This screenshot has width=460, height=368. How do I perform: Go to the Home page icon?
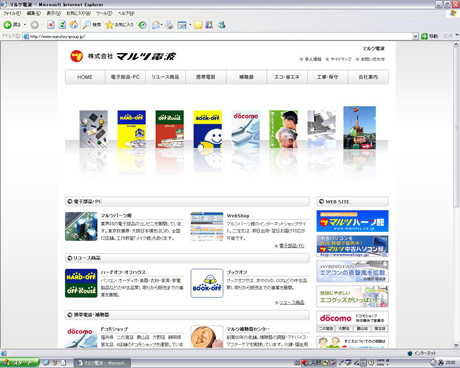pos(74,25)
